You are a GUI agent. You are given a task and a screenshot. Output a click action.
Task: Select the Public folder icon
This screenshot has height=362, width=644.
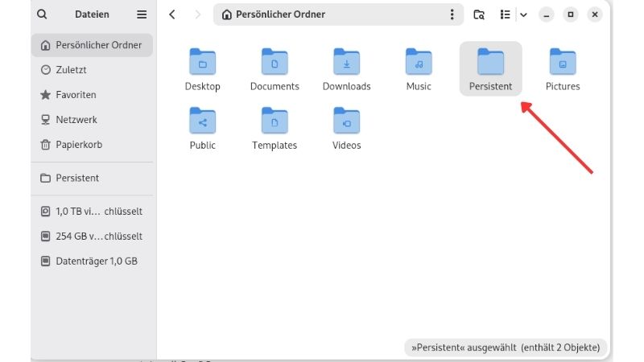tap(203, 120)
